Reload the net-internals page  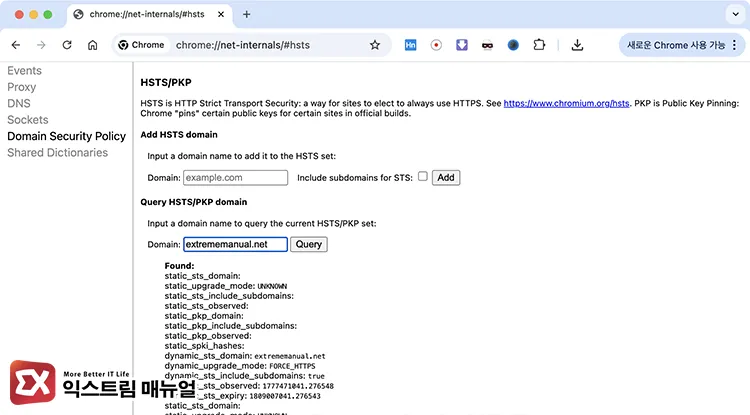pyautogui.click(x=67, y=45)
